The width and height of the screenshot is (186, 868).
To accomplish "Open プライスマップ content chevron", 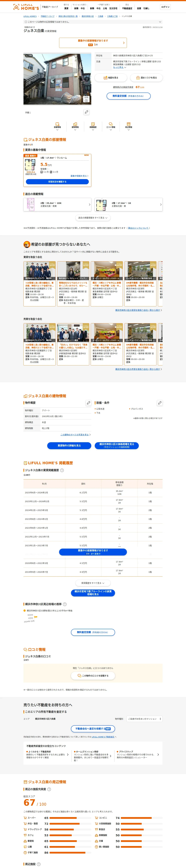I will (158, 755).
